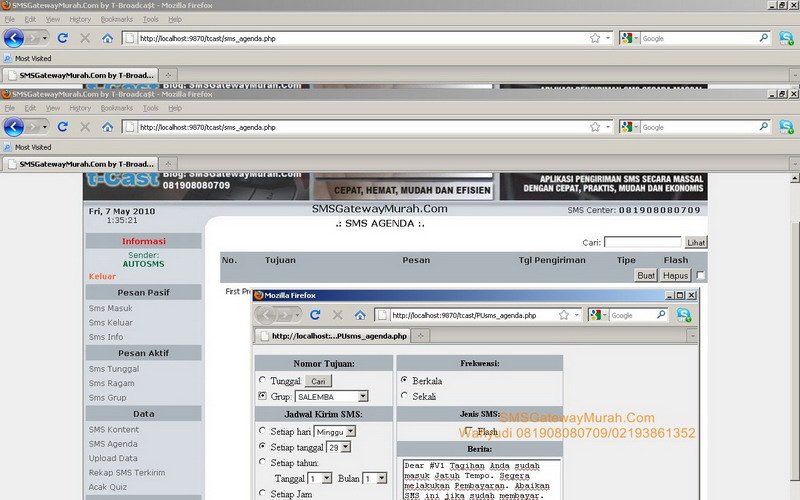Viewport: 800px width, 500px height.
Task: Click page icon beside PUsms_agenda.php URL in popup
Action: pyautogui.click(x=382, y=315)
